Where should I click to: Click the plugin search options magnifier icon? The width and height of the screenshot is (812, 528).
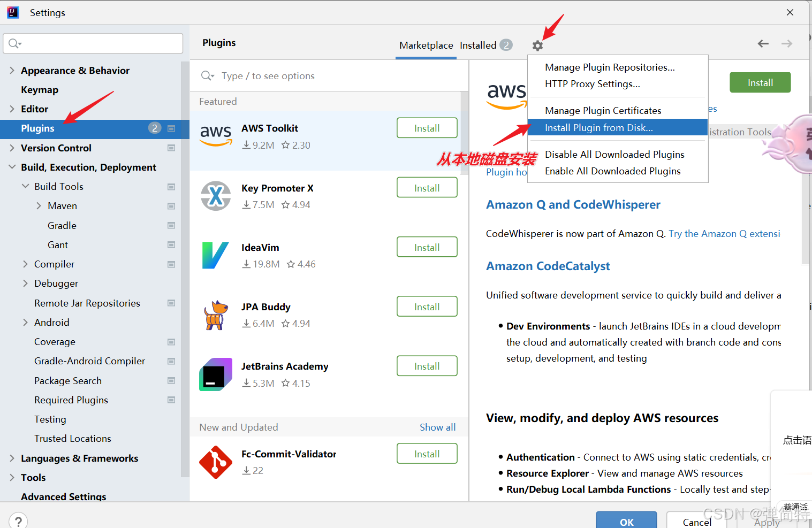point(207,76)
